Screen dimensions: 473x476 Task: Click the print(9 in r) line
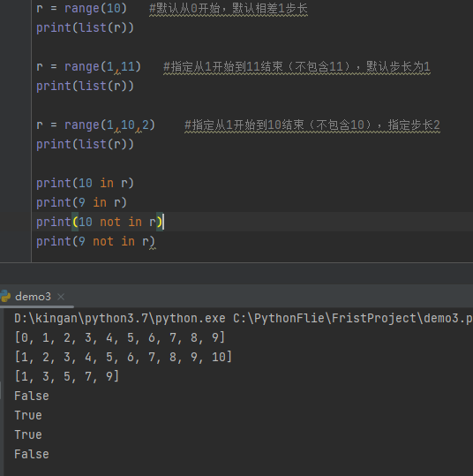click(x=81, y=202)
